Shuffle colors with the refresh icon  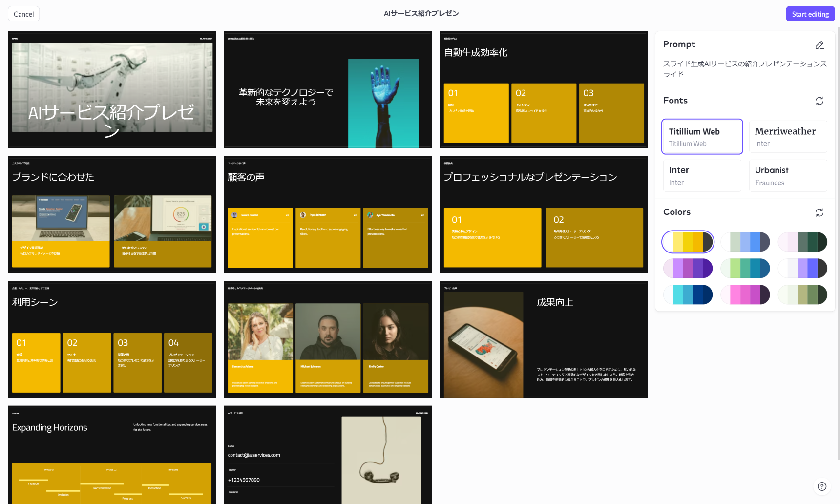tap(819, 212)
